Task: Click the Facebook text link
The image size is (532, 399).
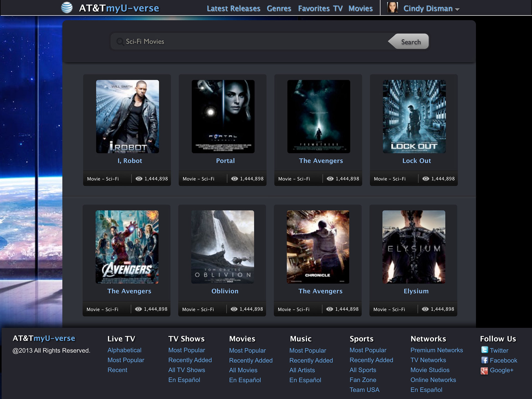Action: [503, 360]
